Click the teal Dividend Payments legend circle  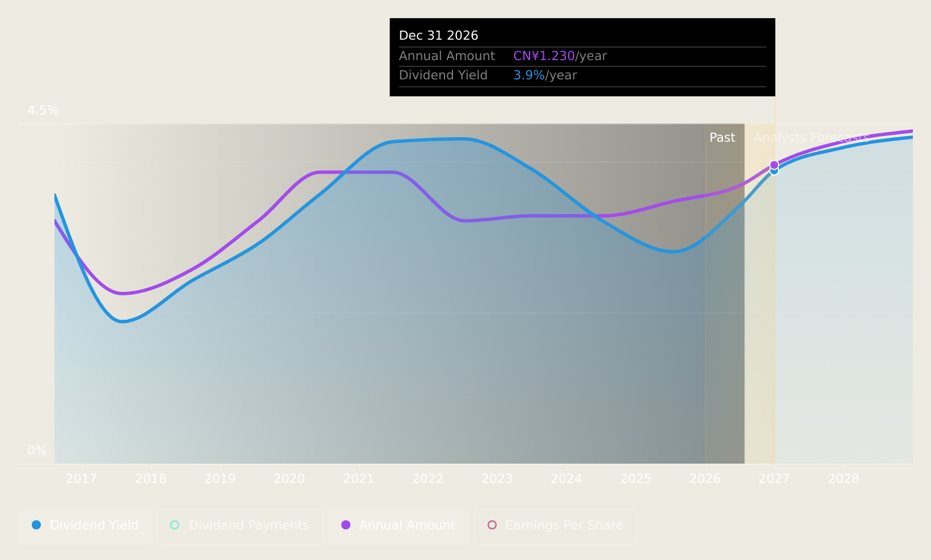click(x=175, y=525)
